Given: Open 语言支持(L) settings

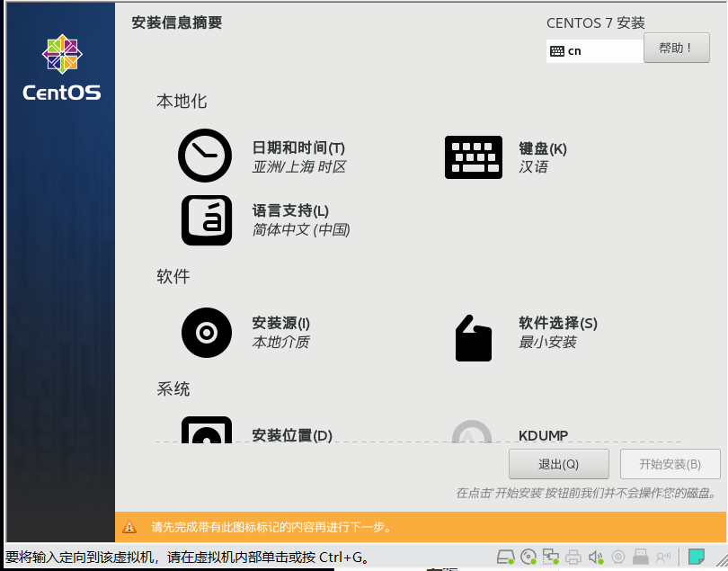Looking at the screenshot, I should click(290, 211).
